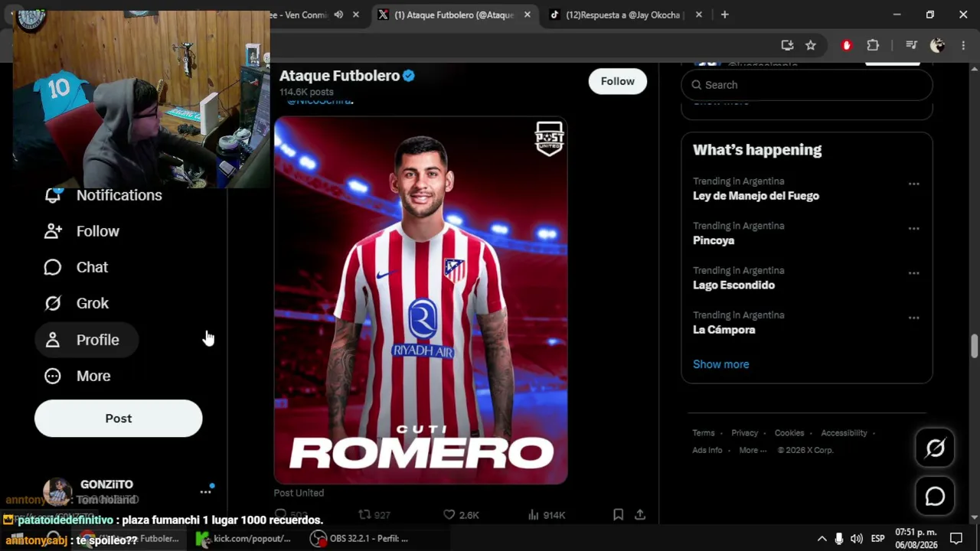Click the install app icon in address bar
The image size is (980, 551).
tap(787, 45)
